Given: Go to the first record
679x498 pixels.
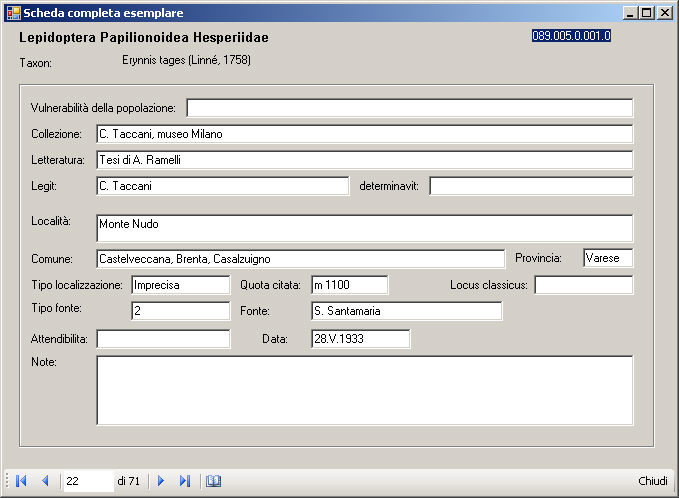Looking at the screenshot, I should point(21,481).
